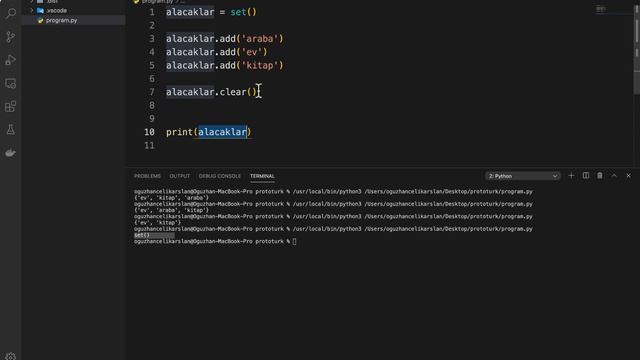Switch to the Debug Console tab
Screen dimensions: 640x360
[x=220, y=176]
